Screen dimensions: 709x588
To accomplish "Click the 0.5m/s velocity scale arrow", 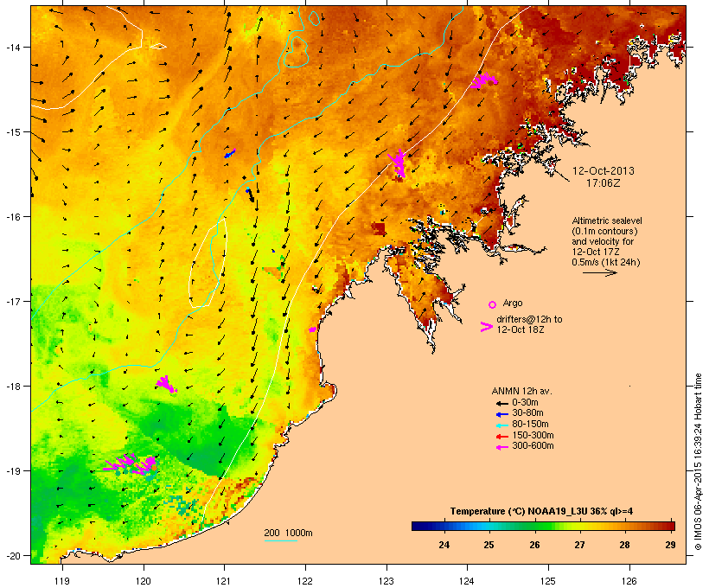I will [x=599, y=272].
